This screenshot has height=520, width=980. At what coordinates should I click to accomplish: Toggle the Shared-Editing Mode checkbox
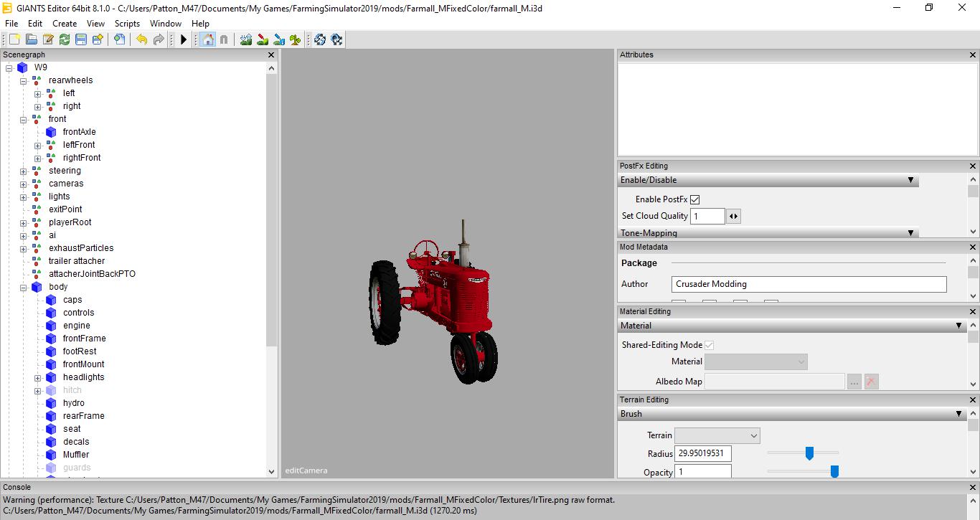click(709, 345)
